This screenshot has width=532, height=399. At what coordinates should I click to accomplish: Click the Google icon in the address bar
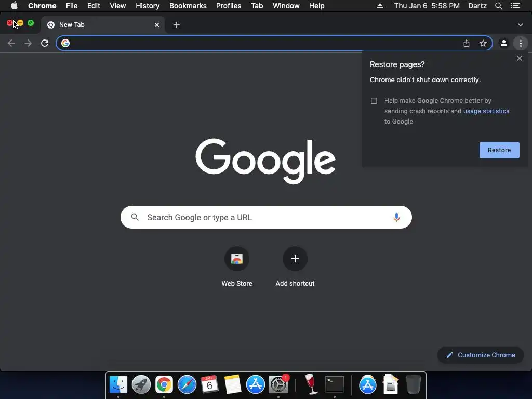[65, 43]
